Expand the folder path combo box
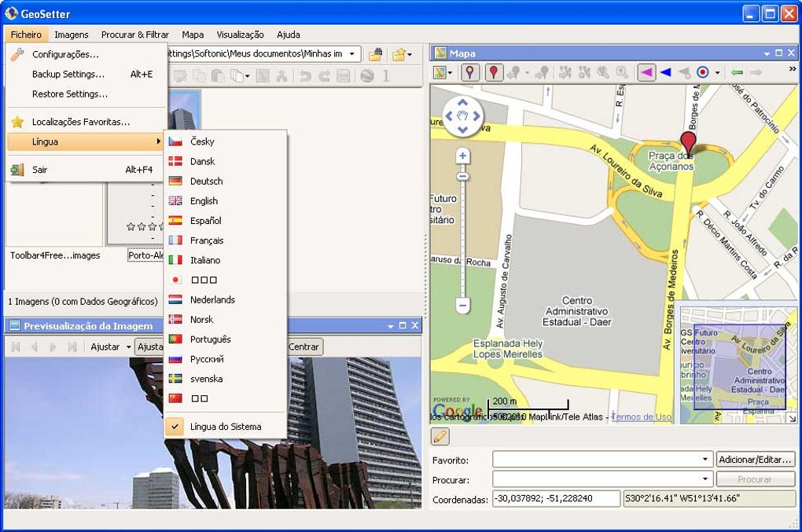Screen dimensions: 802x532 pyautogui.click(x=352, y=53)
